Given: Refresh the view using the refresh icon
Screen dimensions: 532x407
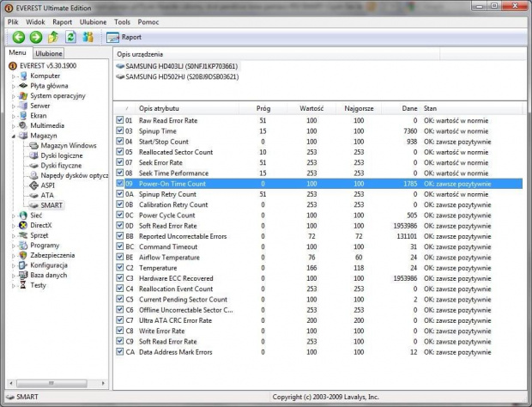Looking at the screenshot, I should tap(70, 37).
